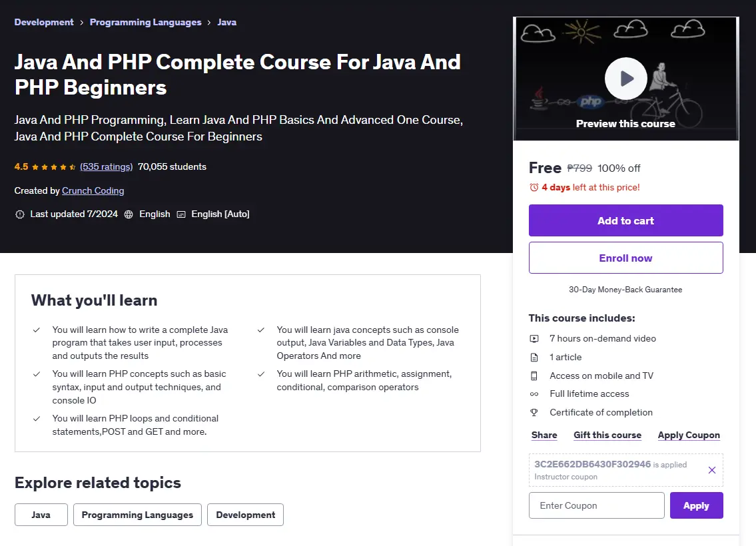Click the breadcrumb chevron after Development

(x=81, y=23)
